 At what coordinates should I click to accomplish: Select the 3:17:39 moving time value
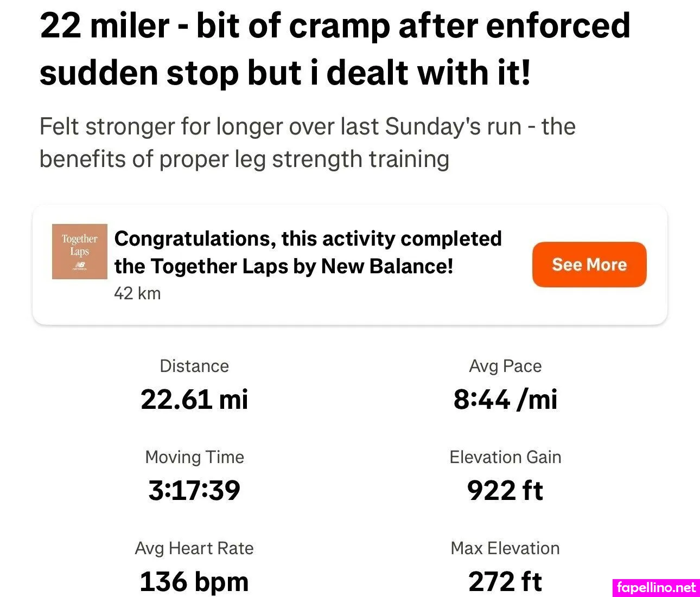click(194, 490)
